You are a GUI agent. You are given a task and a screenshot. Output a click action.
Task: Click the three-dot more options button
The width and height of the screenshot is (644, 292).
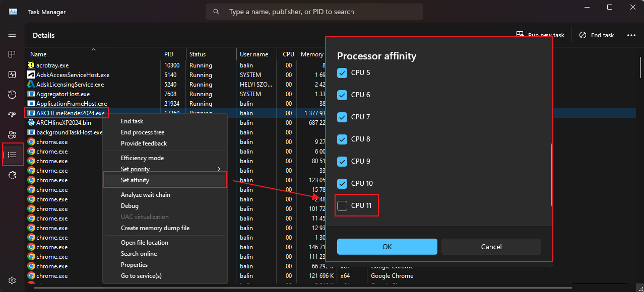point(631,35)
